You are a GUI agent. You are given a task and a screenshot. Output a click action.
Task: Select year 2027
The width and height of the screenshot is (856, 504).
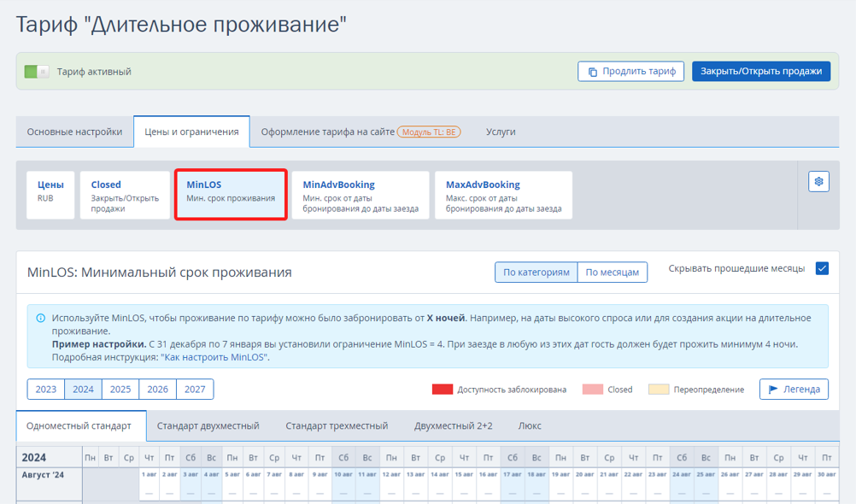pyautogui.click(x=195, y=390)
